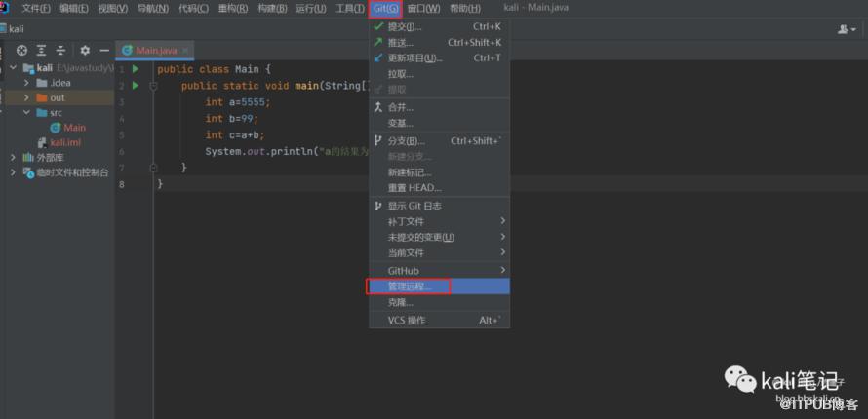Choose 变基 (Rebase) in Git menu
Viewport: 868px width, 419px height.
(440, 124)
